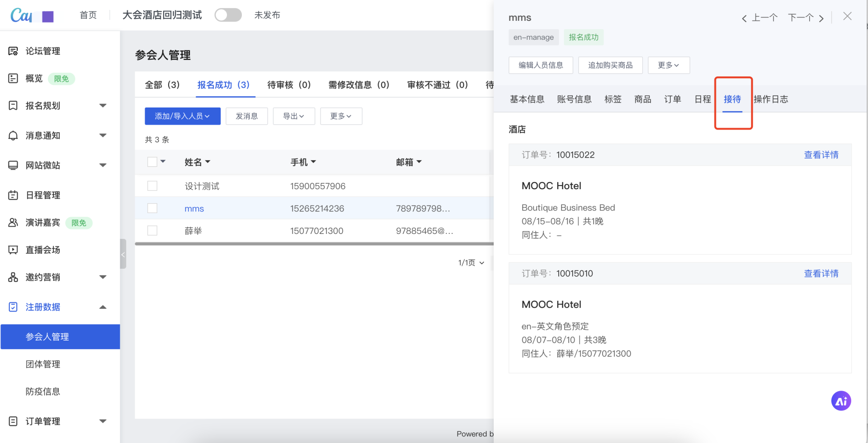Click the 日程管理 calendar icon
Image resolution: width=868 pixels, height=443 pixels.
(x=13, y=195)
